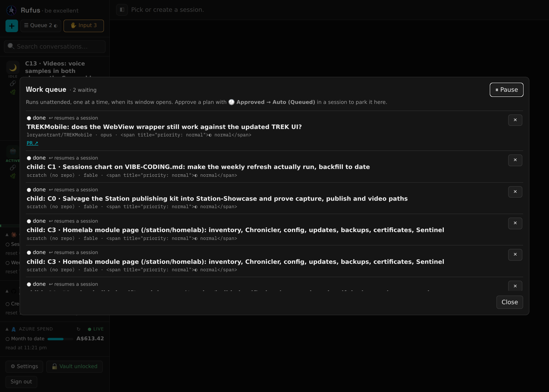Open the PR link under TREKMobile item
This screenshot has height=392, width=549.
(x=32, y=143)
